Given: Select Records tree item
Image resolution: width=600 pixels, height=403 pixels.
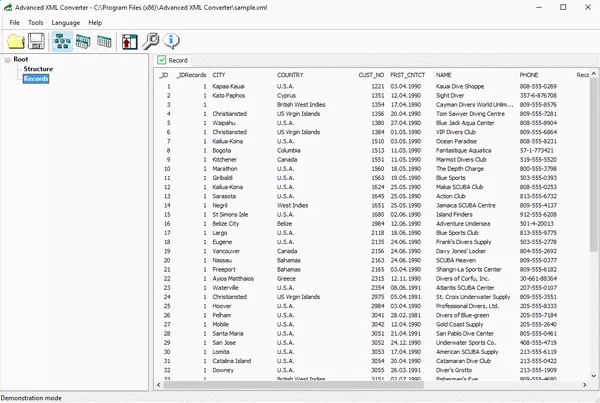Looking at the screenshot, I should (x=36, y=78).
